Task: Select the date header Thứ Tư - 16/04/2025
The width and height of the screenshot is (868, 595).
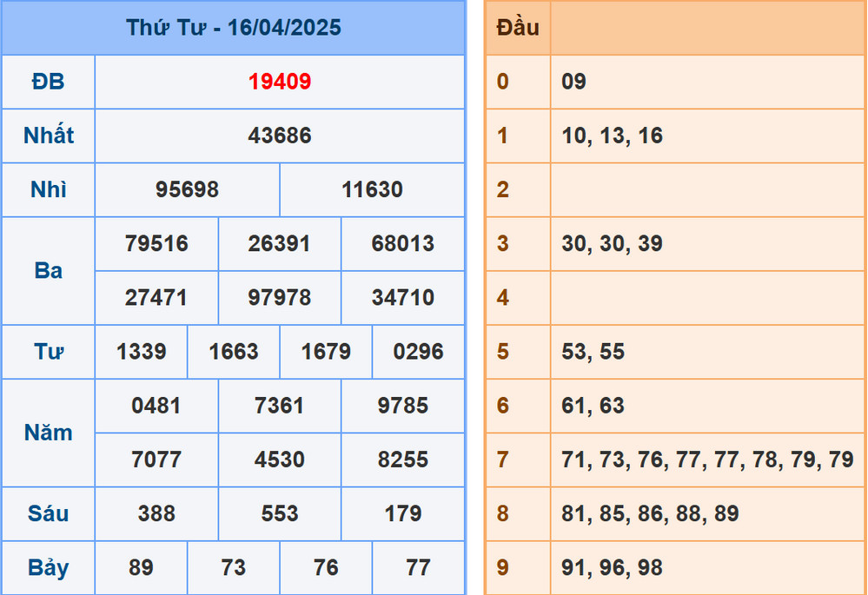Action: click(235, 27)
